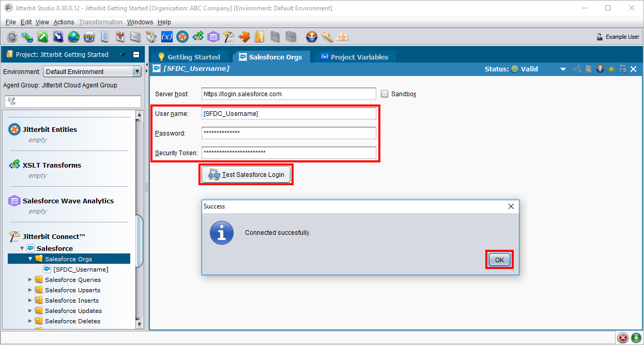Viewport: 644px width, 345px height.
Task: Collapse the Salesforce Orgs tree node
Action: tap(30, 259)
